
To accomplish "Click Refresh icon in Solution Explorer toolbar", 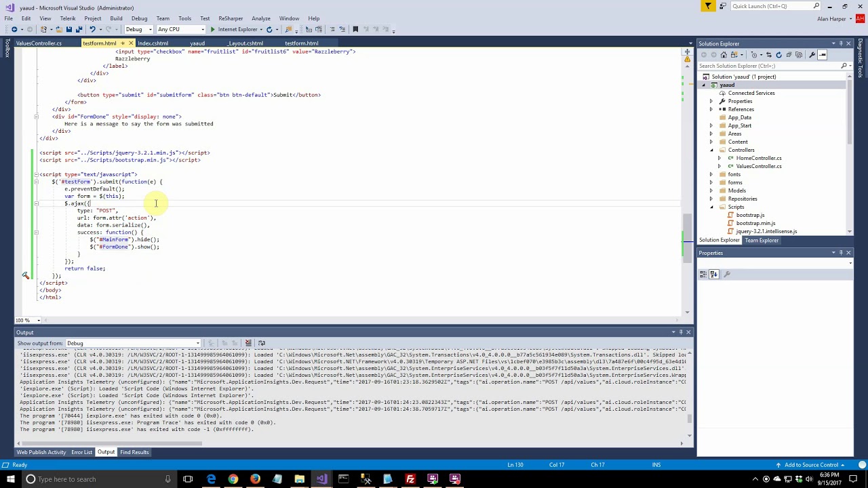I will pyautogui.click(x=778, y=55).
